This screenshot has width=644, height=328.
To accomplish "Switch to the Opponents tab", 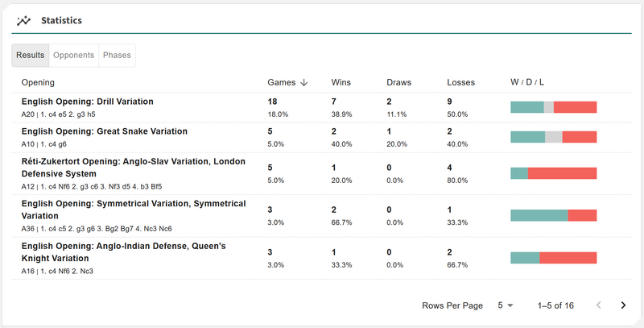I will (73, 56).
